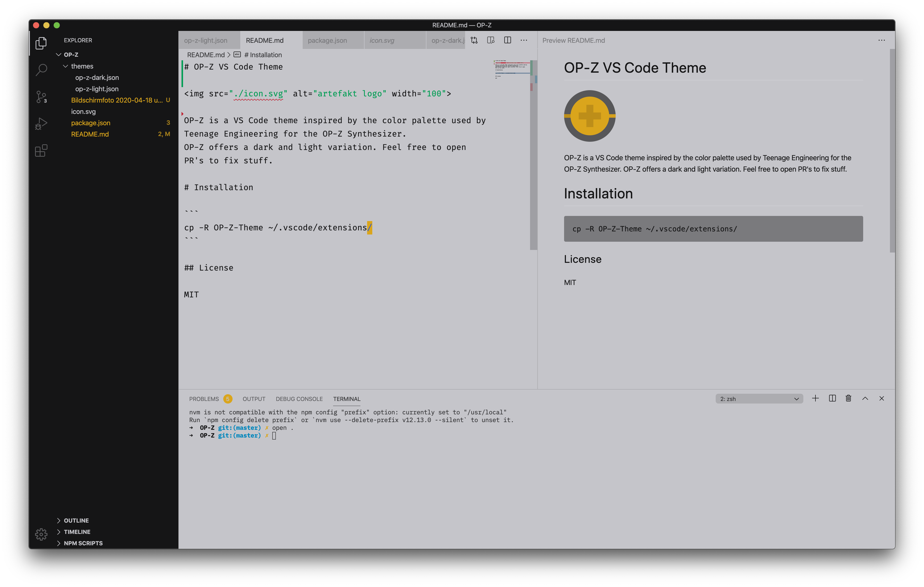
Task: Open the Run and Debug view
Action: click(41, 123)
